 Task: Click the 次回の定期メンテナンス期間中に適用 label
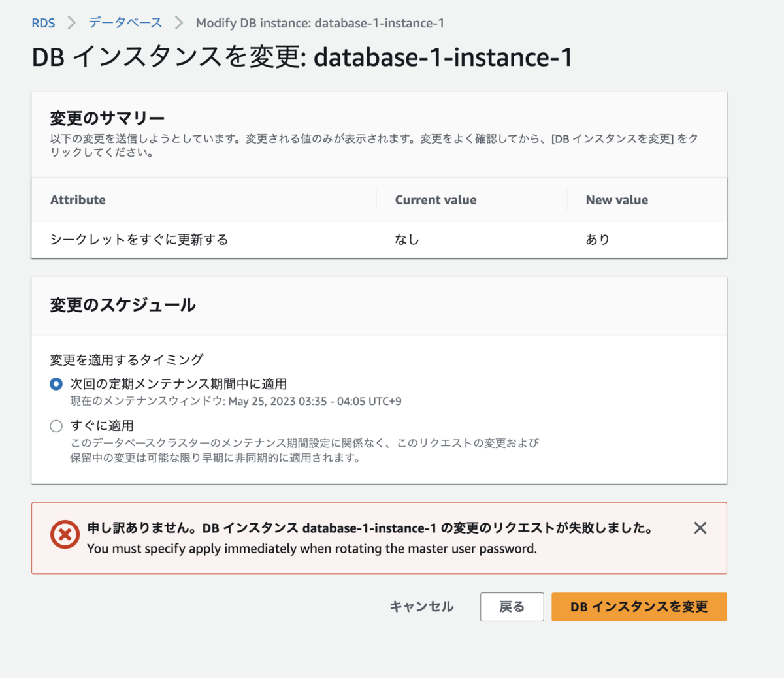point(178,384)
